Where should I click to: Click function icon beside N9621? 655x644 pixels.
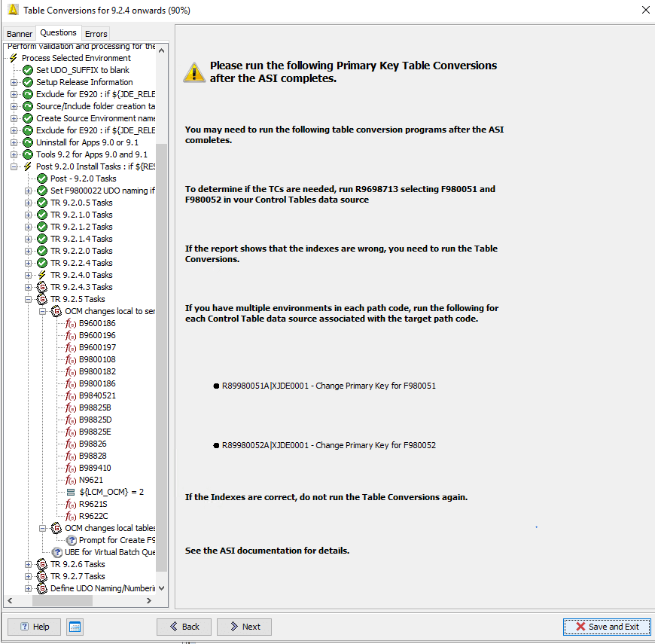71,481
